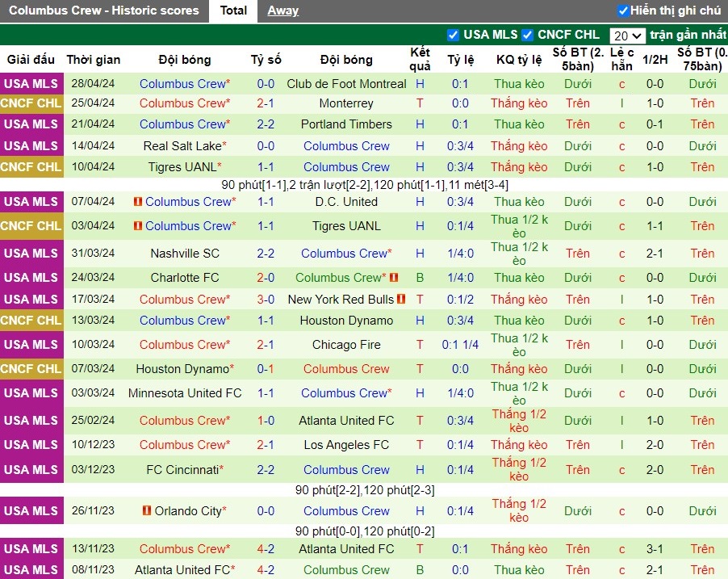
Task: Open Real Salt Lake team link
Action: [x=182, y=146]
